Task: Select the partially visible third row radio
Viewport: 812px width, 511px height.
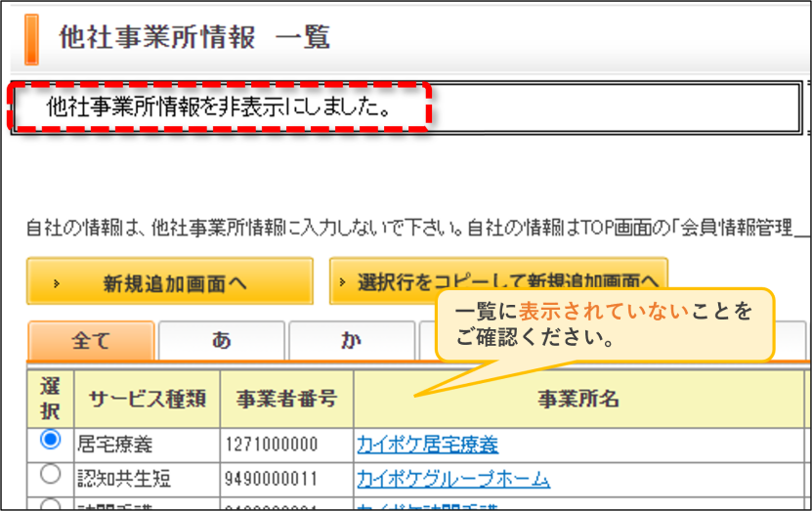Action: [50, 504]
